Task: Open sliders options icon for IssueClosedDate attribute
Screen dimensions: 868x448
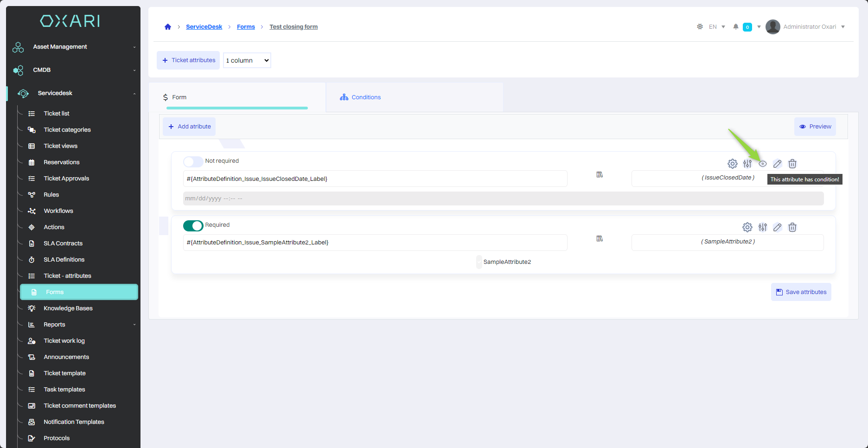Action: 747,164
